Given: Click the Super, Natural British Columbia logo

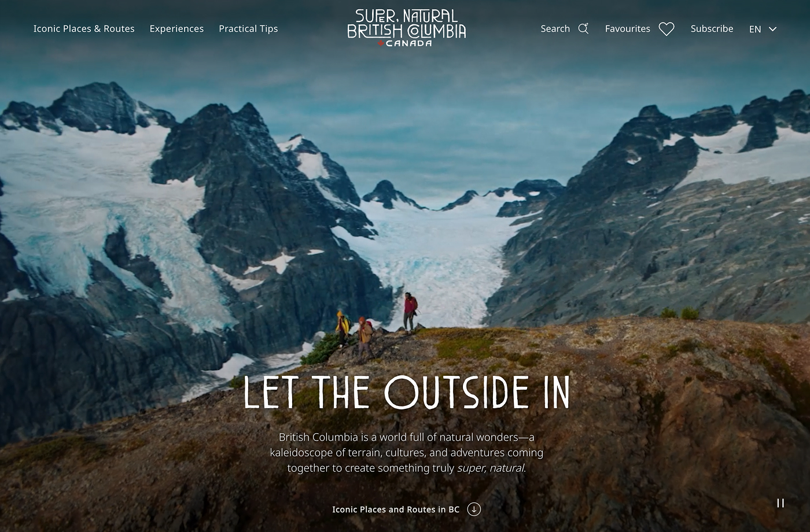Looking at the screenshot, I should [407, 27].
